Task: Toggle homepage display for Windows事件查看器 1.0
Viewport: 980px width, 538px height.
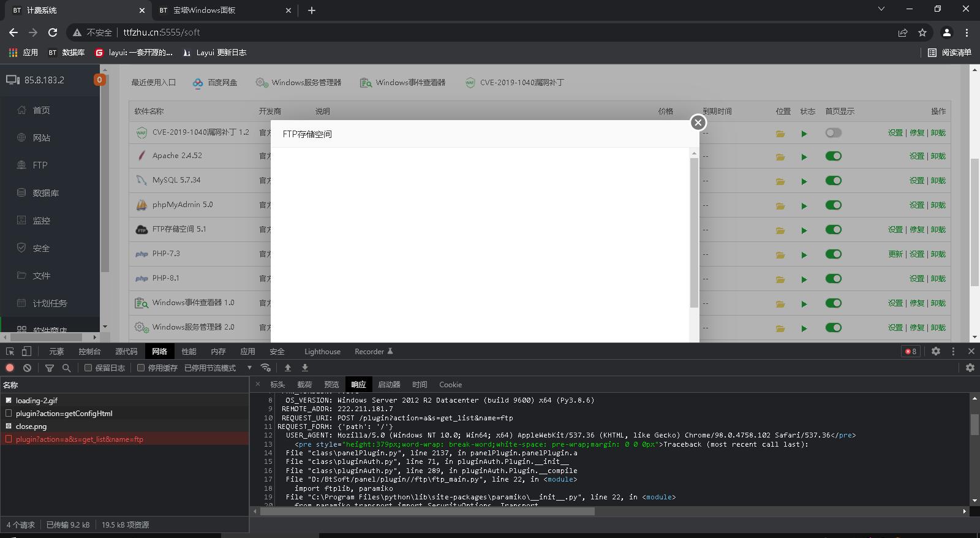Action: point(833,303)
